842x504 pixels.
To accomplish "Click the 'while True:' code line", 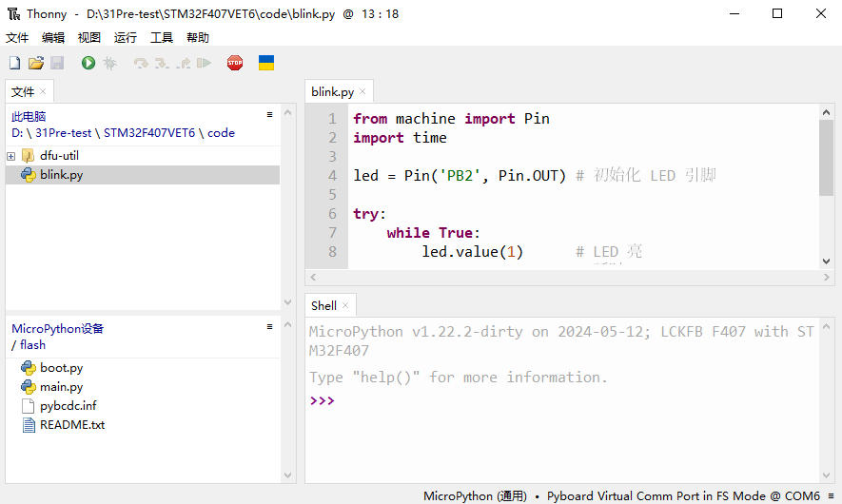I will point(433,233).
